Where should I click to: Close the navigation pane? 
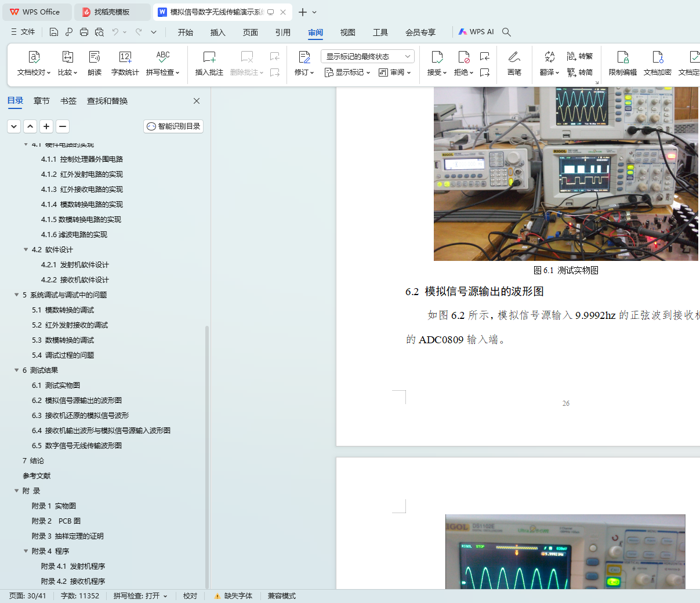click(197, 101)
